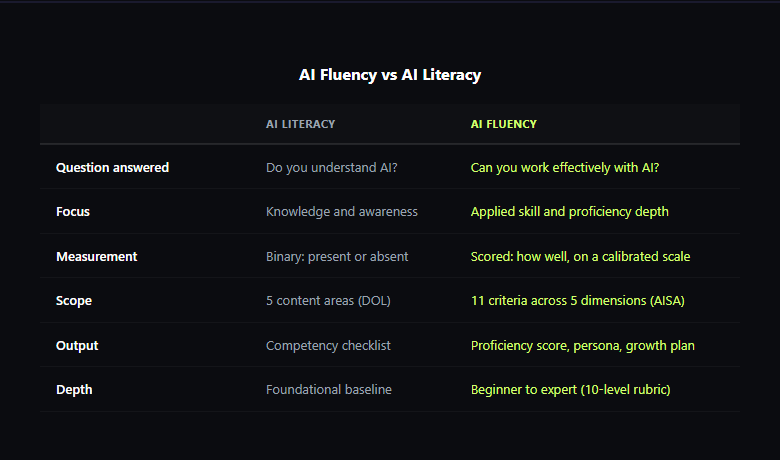This screenshot has width=780, height=460.
Task: Click the 'Foundational baseline' cell
Action: (329, 390)
